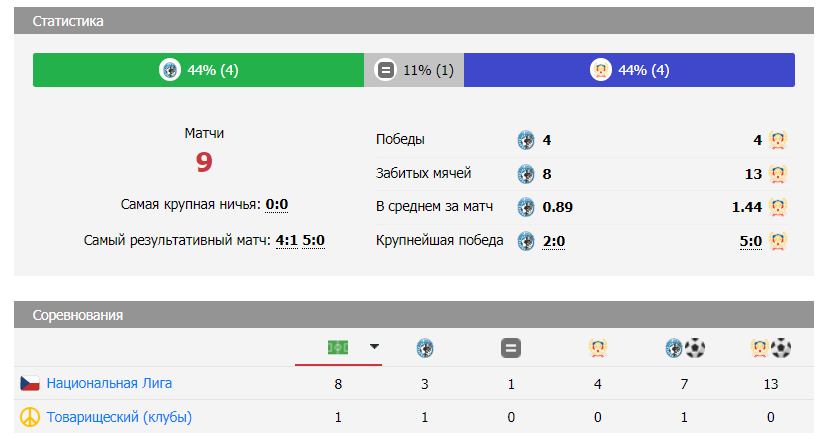Open the 5:0 highest-scoring match link
The image size is (826, 442).
click(314, 240)
